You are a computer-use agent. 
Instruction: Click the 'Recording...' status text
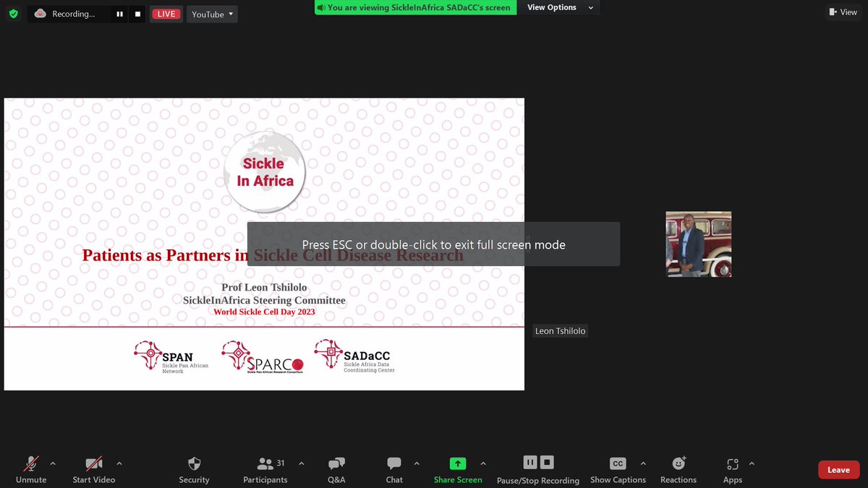[74, 14]
